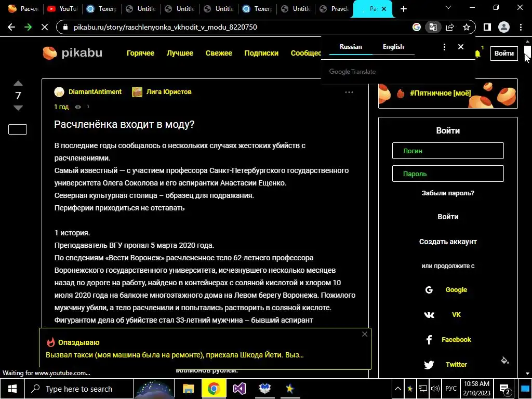Bookmark this page with star icon
532x399 pixels.
tap(467, 27)
